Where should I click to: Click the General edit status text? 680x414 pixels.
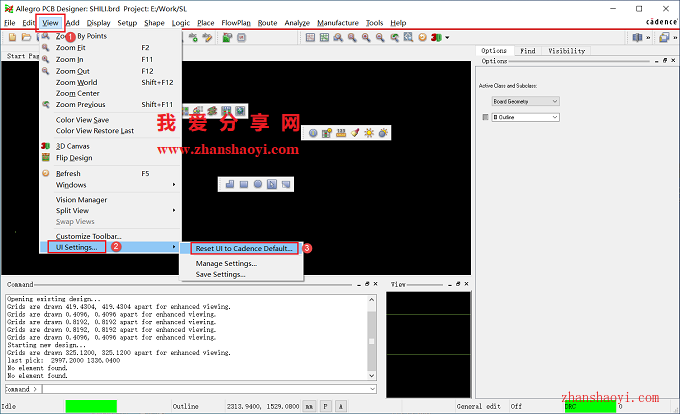478,407
